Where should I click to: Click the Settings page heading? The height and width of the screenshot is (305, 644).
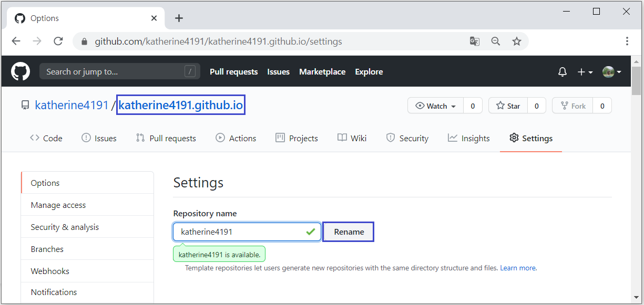coord(198,183)
